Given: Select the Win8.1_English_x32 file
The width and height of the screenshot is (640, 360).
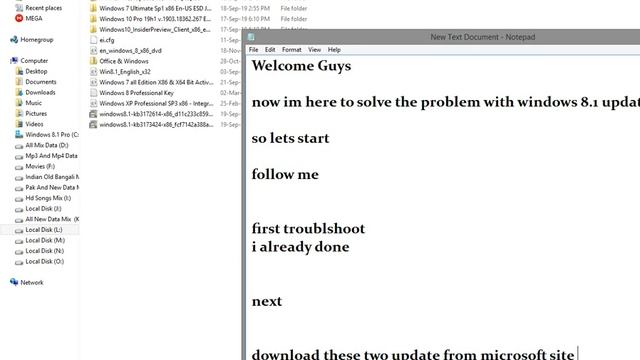Looking at the screenshot, I should [125, 71].
